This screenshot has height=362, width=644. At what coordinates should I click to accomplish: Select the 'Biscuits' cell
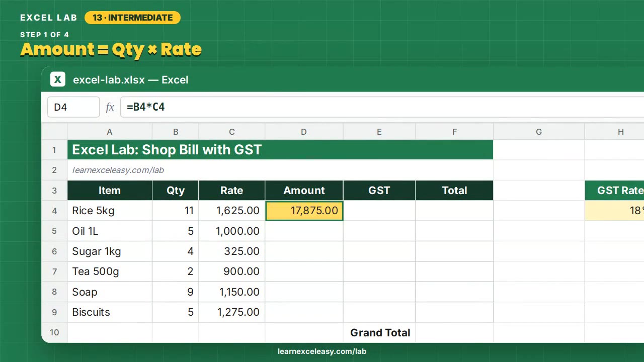click(x=110, y=312)
